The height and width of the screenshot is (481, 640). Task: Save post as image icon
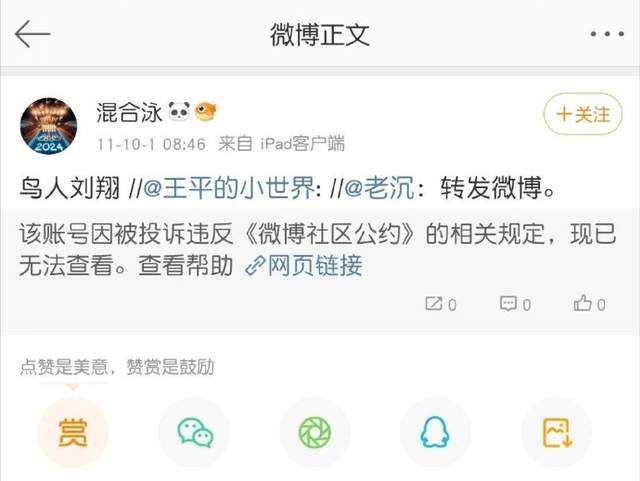click(x=557, y=433)
